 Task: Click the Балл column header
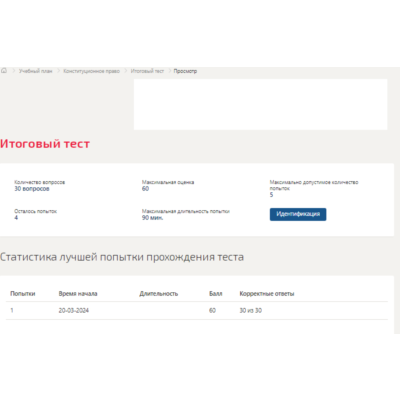[216, 294]
